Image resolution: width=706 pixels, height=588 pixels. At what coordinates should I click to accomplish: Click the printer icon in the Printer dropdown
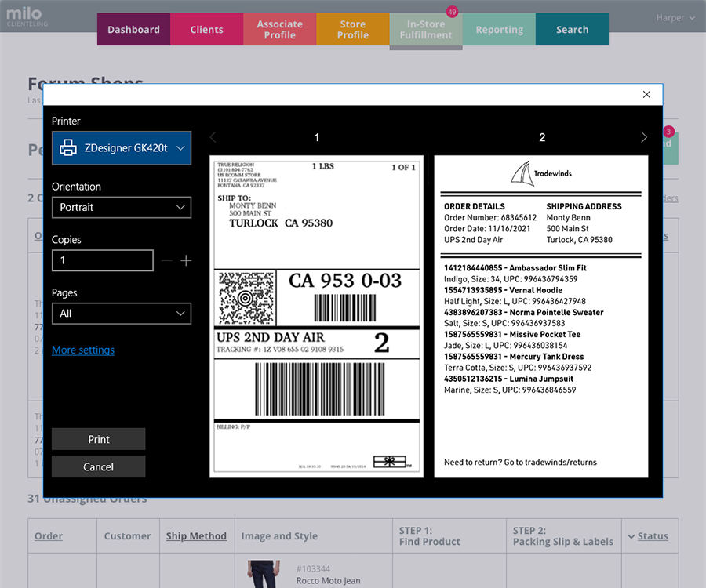point(68,148)
